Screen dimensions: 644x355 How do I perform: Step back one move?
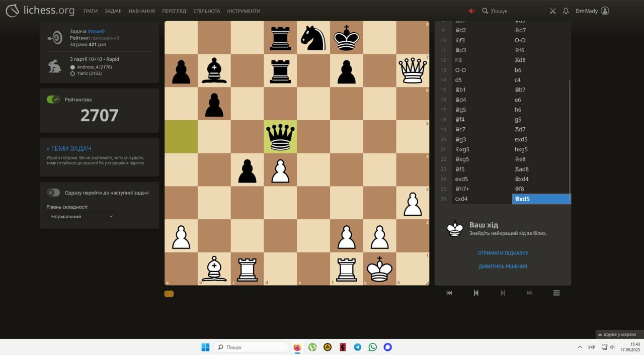coord(476,293)
